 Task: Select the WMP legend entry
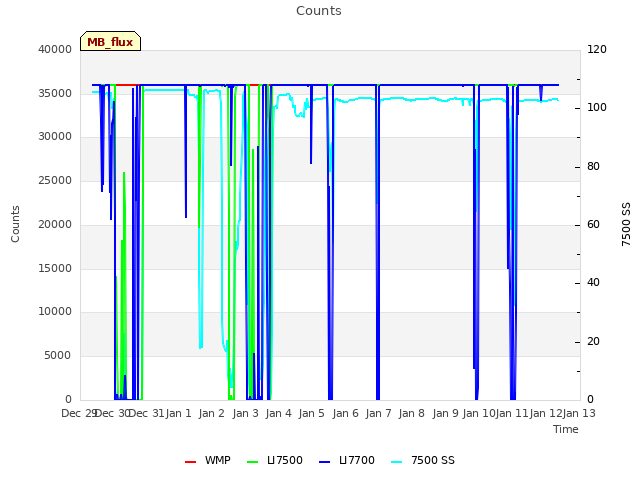[x=208, y=460]
